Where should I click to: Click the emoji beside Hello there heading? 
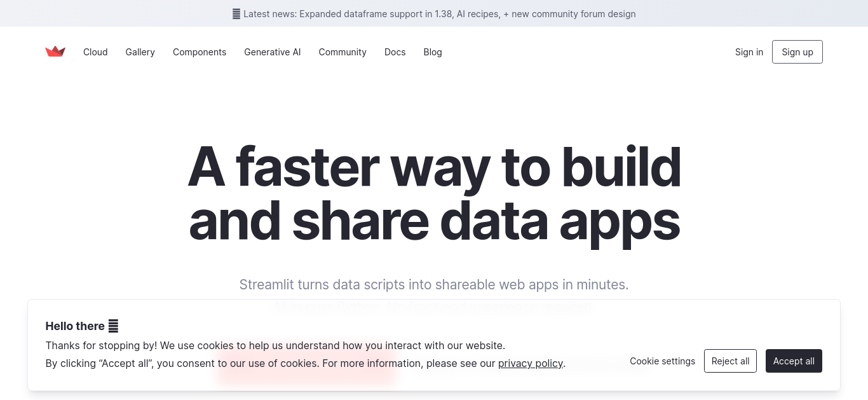[113, 326]
